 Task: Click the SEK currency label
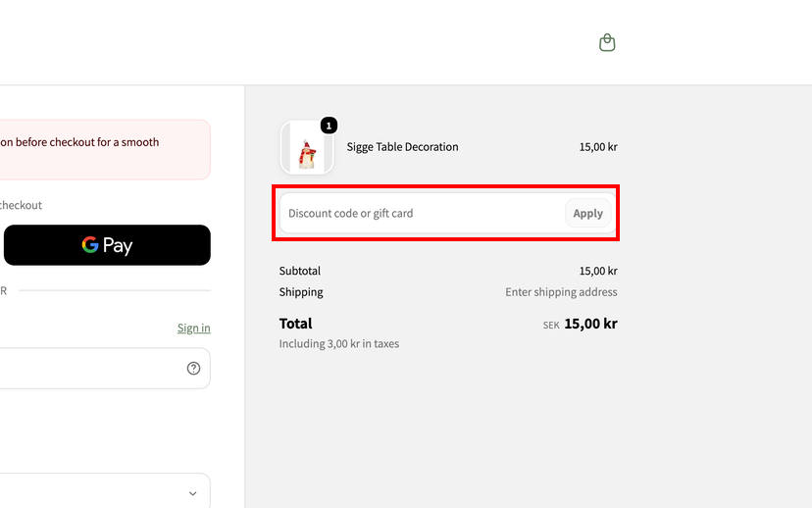tap(551, 326)
